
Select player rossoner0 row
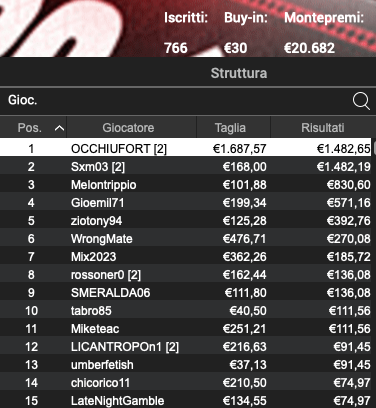(186, 274)
